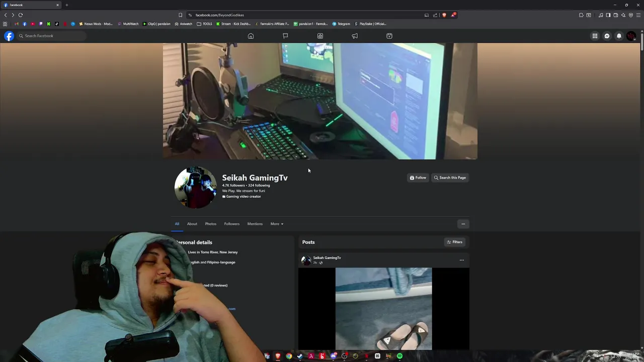The height and width of the screenshot is (362, 644).
Task: Open the Reels icon in Facebook nav
Action: [389, 36]
